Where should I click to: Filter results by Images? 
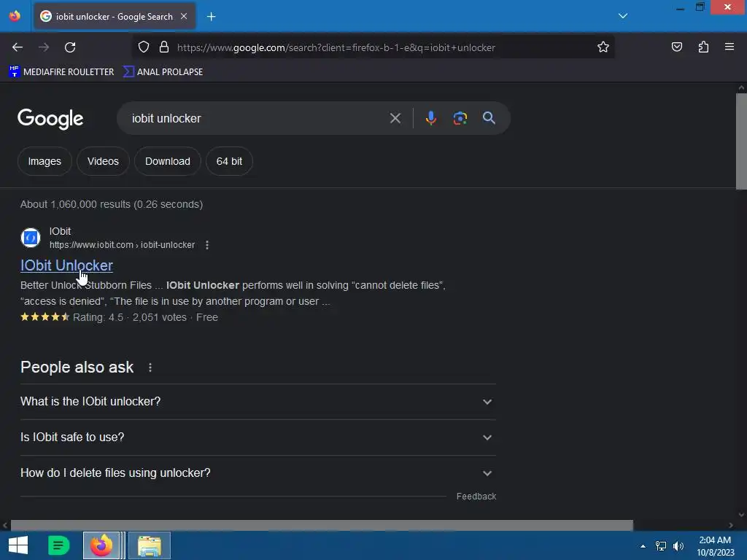pyautogui.click(x=44, y=161)
